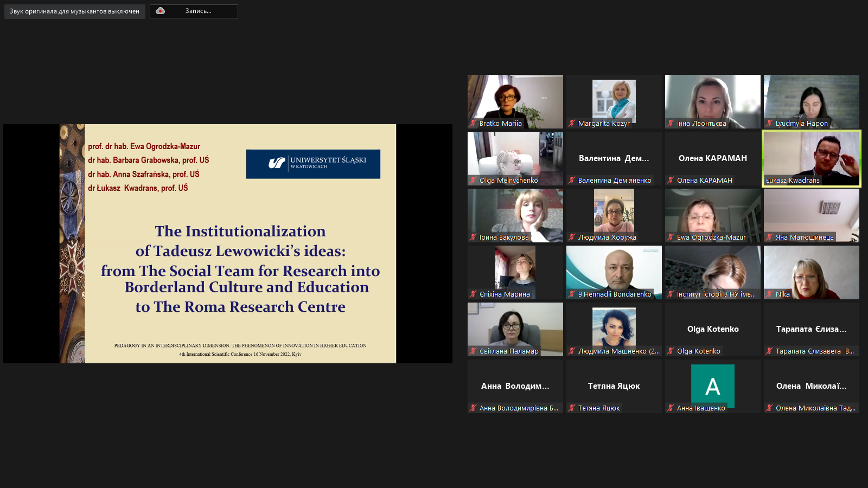Click muted mic icon beside Margarita Kozyr
The width and height of the screenshot is (868, 488).
[x=572, y=124]
